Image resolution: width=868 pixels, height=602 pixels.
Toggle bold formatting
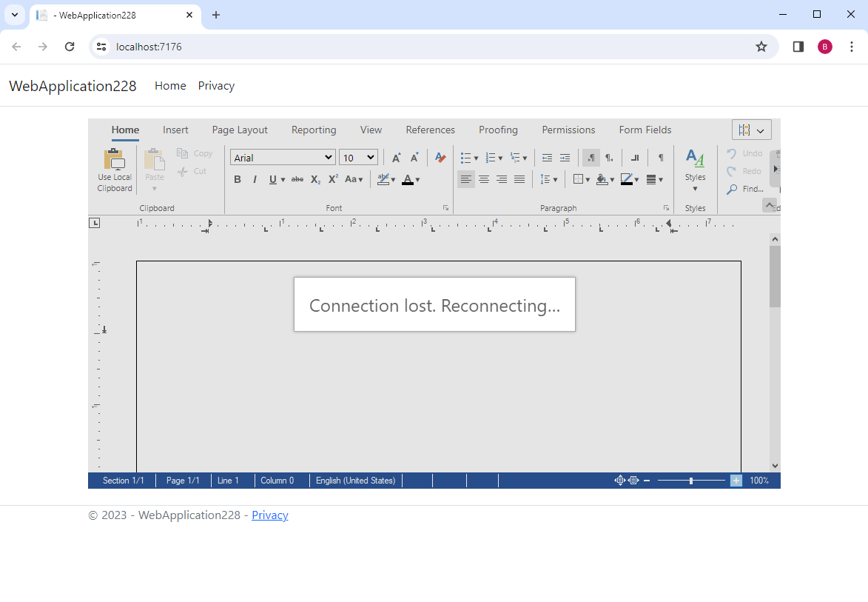pyautogui.click(x=238, y=179)
